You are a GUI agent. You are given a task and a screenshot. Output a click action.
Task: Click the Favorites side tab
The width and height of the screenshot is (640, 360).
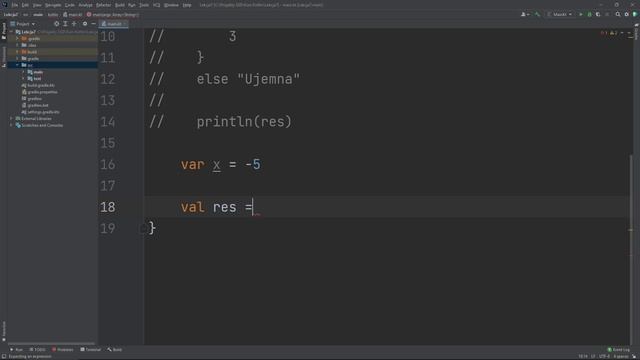click(4, 331)
